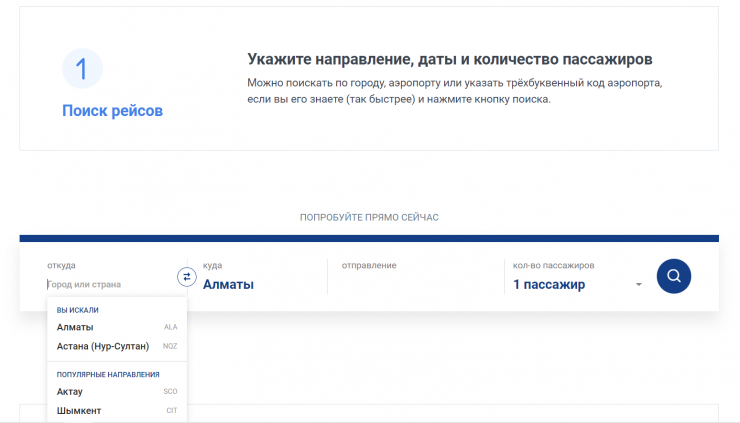
Task: Click the 'куда' field showing Алматы
Action: 228,284
